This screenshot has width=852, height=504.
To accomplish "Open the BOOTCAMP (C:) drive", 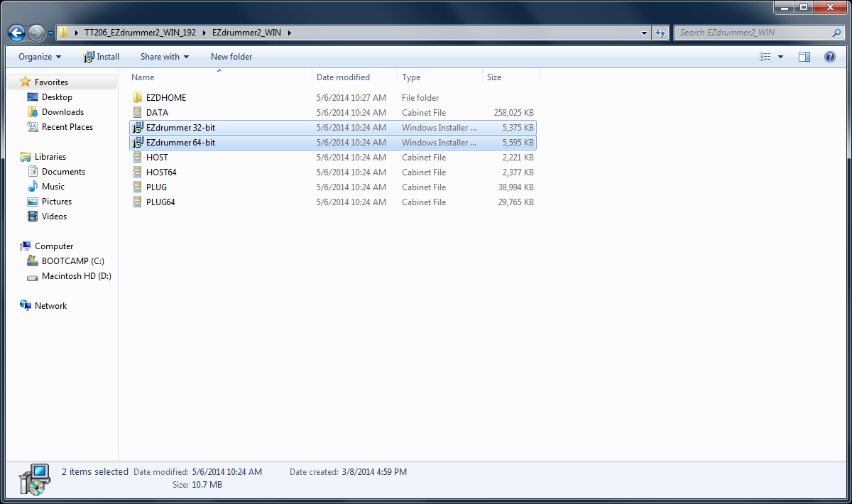I will click(x=72, y=261).
